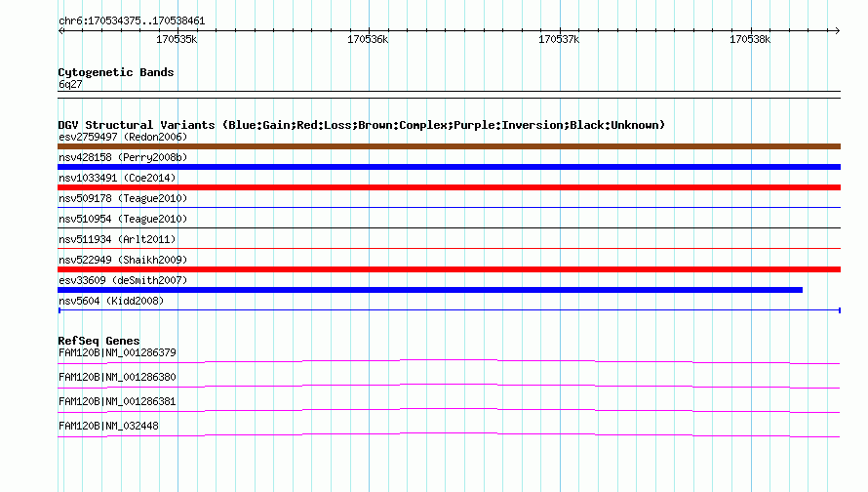Viewport: 868px width, 492px height.
Task: Open the esv33609 (deSmith2007) label
Action: [x=123, y=280]
